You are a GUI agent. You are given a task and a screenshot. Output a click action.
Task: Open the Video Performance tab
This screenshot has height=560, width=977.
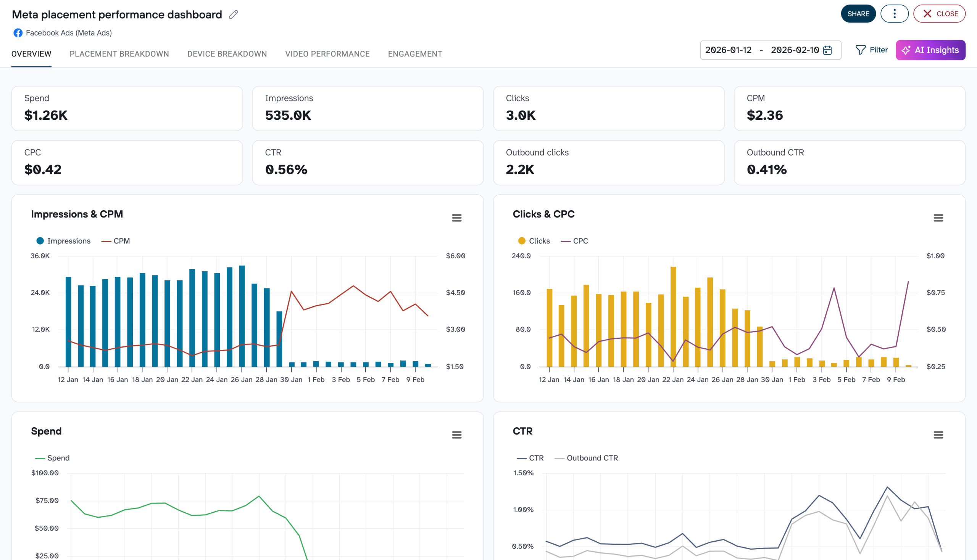tap(327, 54)
